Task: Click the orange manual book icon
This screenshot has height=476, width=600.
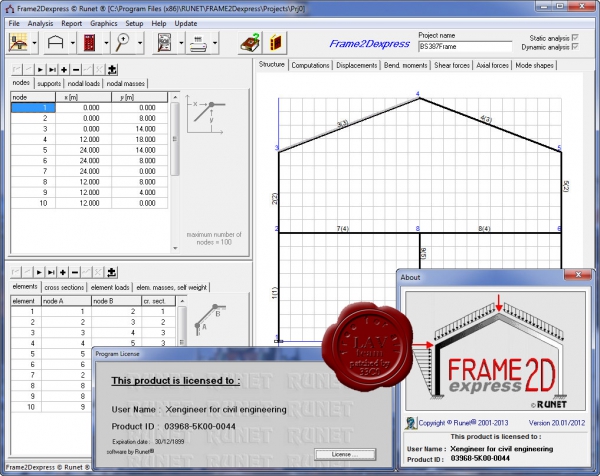Action: click(276, 43)
